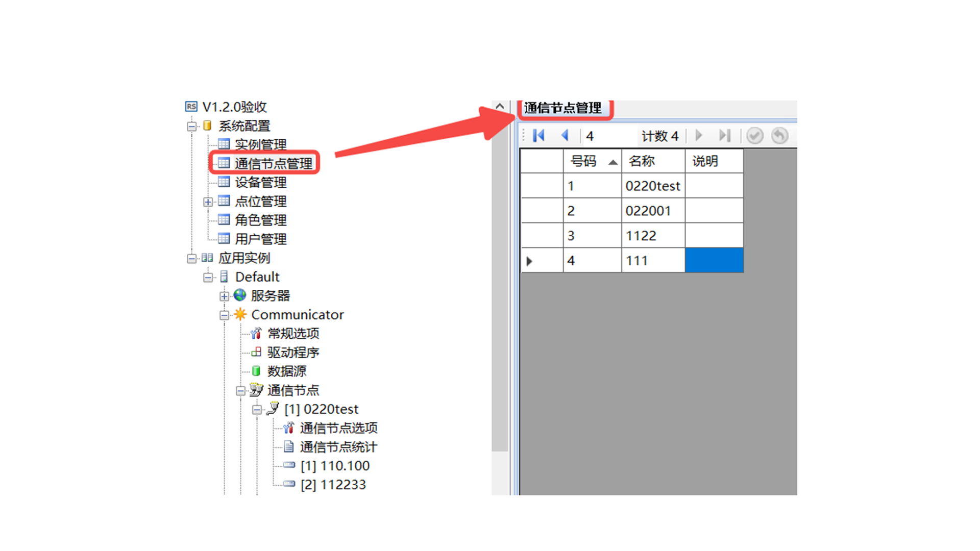980x551 pixels.
Task: Click the document icon beside 通信节点统计
Action: tap(289, 446)
